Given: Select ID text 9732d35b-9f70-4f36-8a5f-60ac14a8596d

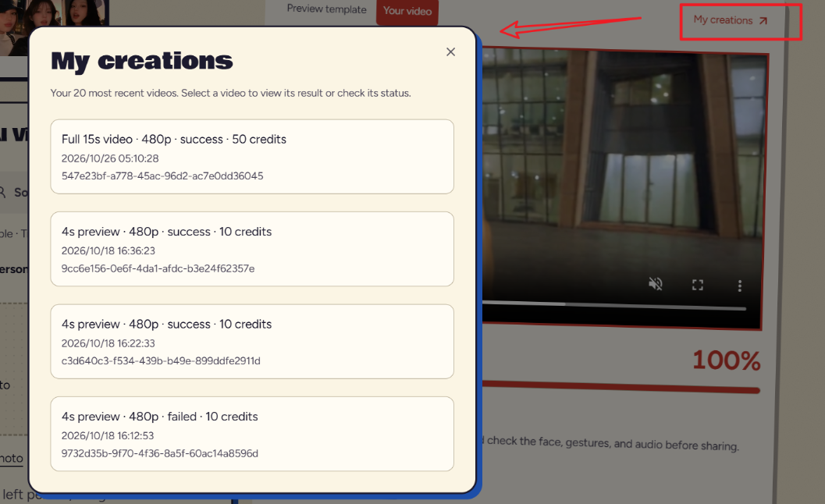Looking at the screenshot, I should tap(160, 453).
